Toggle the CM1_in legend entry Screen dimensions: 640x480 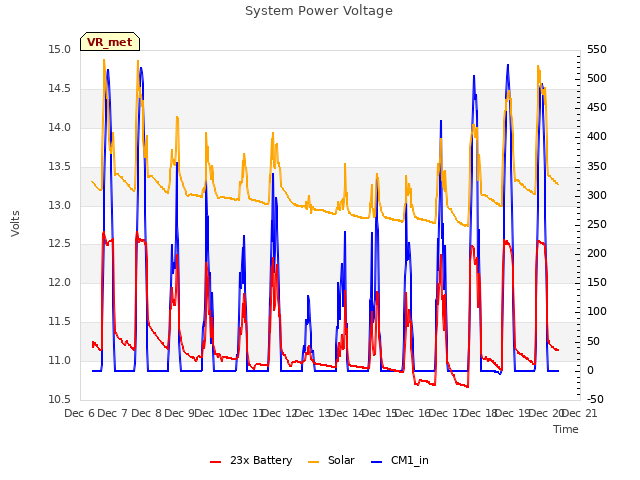tap(400, 460)
